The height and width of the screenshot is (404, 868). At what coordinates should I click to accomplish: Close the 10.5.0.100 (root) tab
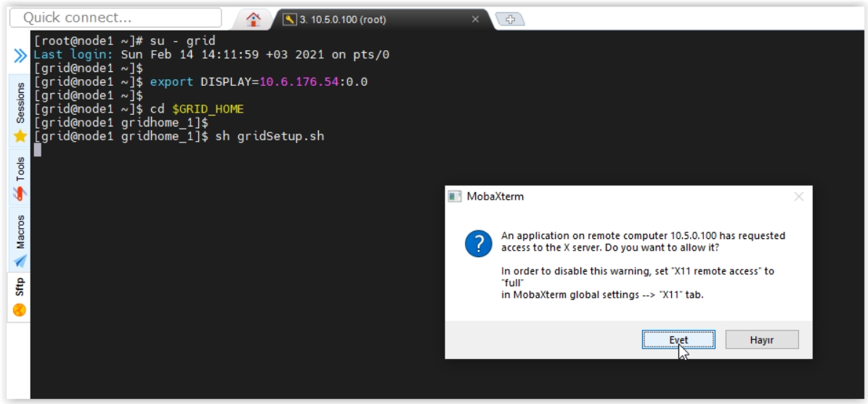coord(475,20)
